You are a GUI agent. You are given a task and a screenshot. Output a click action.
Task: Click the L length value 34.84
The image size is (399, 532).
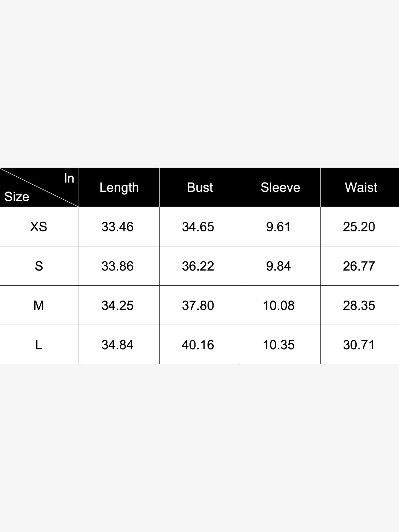pos(117,345)
